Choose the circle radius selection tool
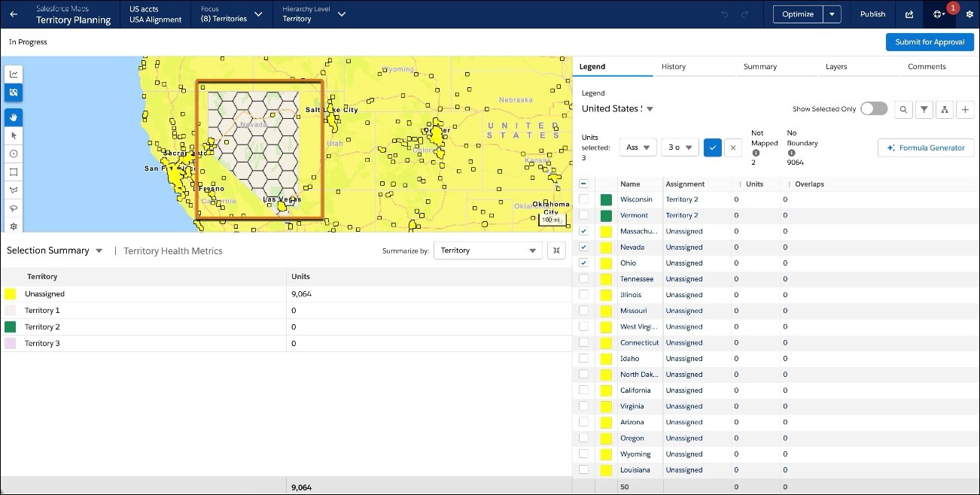980x495 pixels. tap(14, 153)
